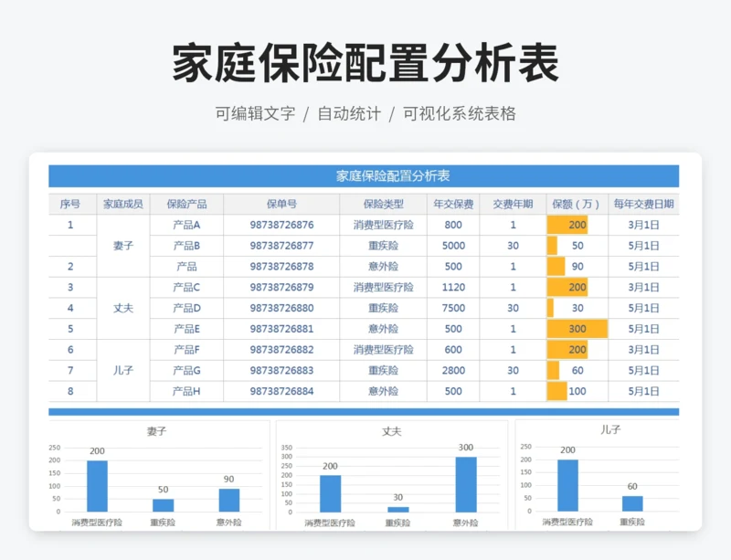Select annual premium cell 1120
Image resolution: width=731 pixels, height=560 pixels.
tap(453, 287)
